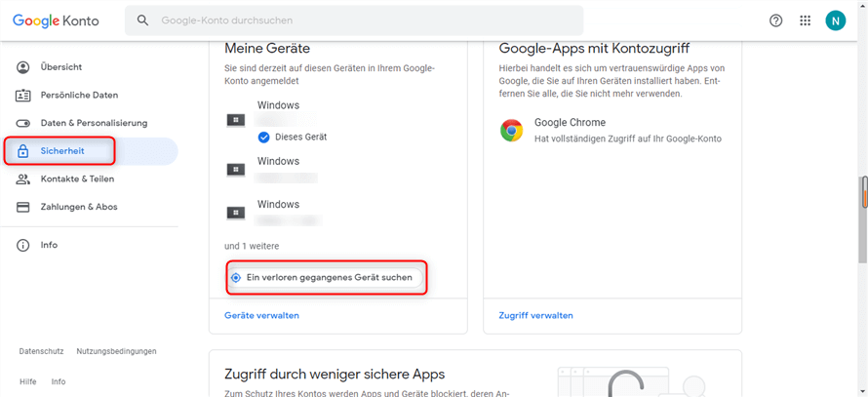Image resolution: width=868 pixels, height=397 pixels.
Task: Open the Google Konto logo home
Action: click(x=56, y=20)
